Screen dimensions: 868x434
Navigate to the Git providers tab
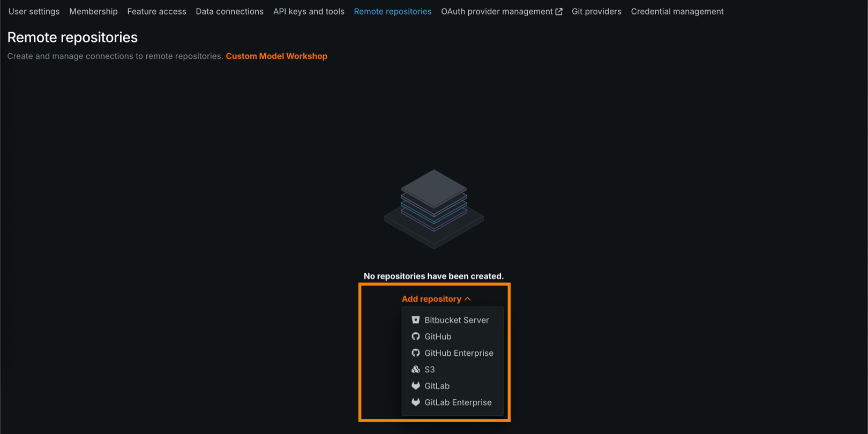tap(596, 11)
